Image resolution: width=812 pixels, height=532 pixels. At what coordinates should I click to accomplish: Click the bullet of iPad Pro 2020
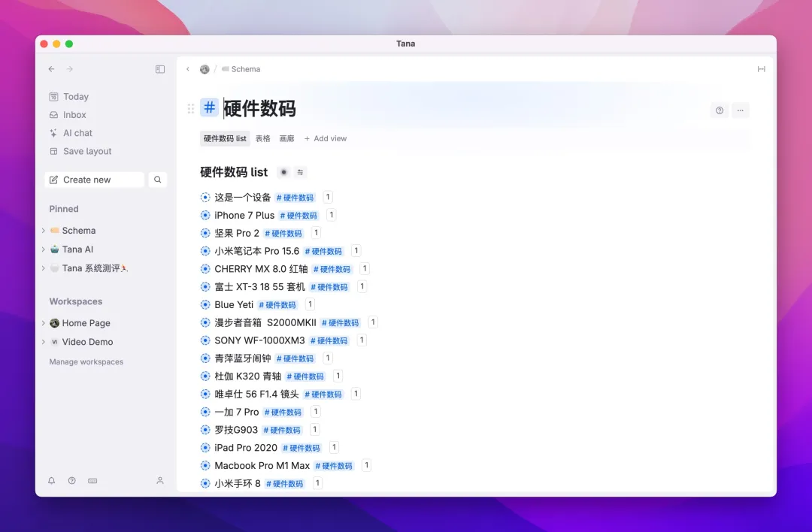205,448
